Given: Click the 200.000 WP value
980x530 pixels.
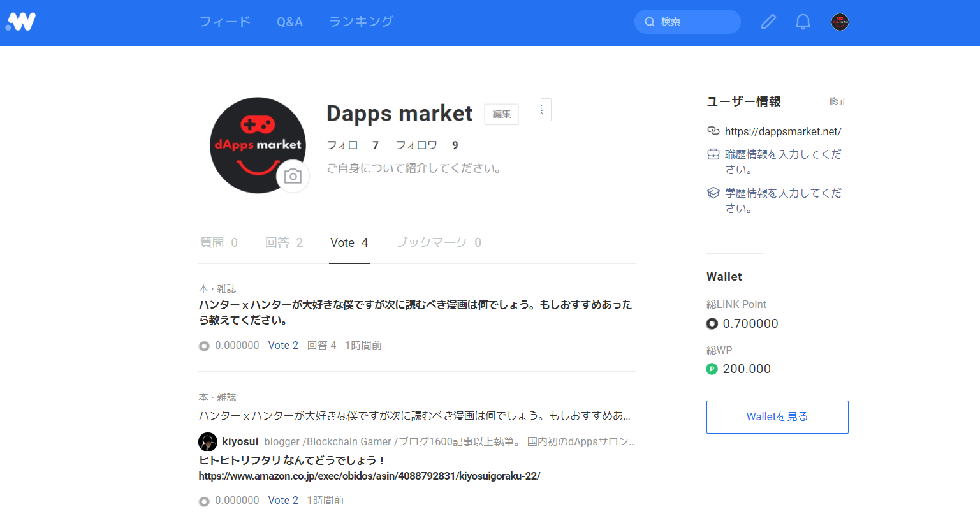Looking at the screenshot, I should click(x=747, y=369).
